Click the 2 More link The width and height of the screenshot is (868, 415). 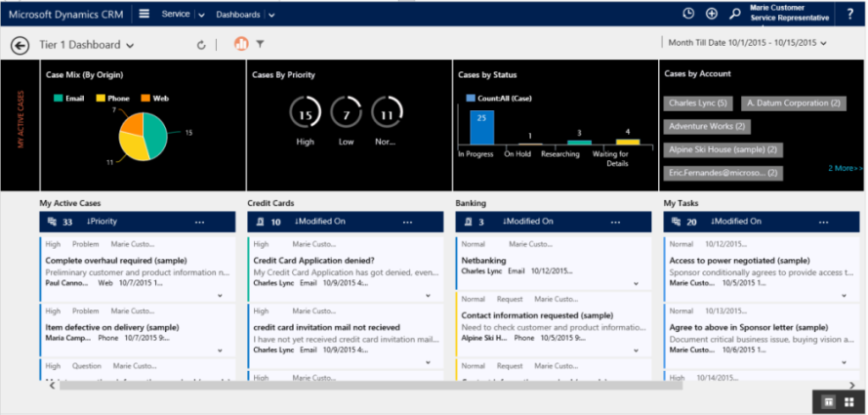click(x=846, y=168)
